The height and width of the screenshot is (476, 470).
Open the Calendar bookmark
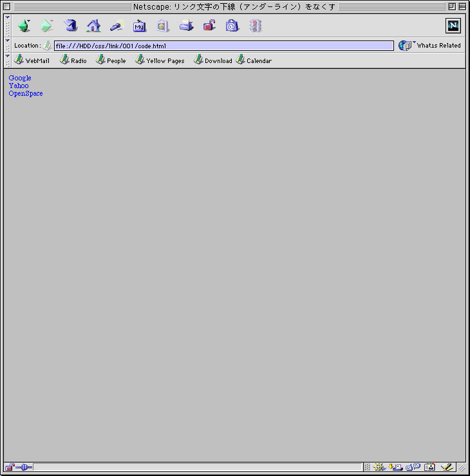pyautogui.click(x=254, y=60)
